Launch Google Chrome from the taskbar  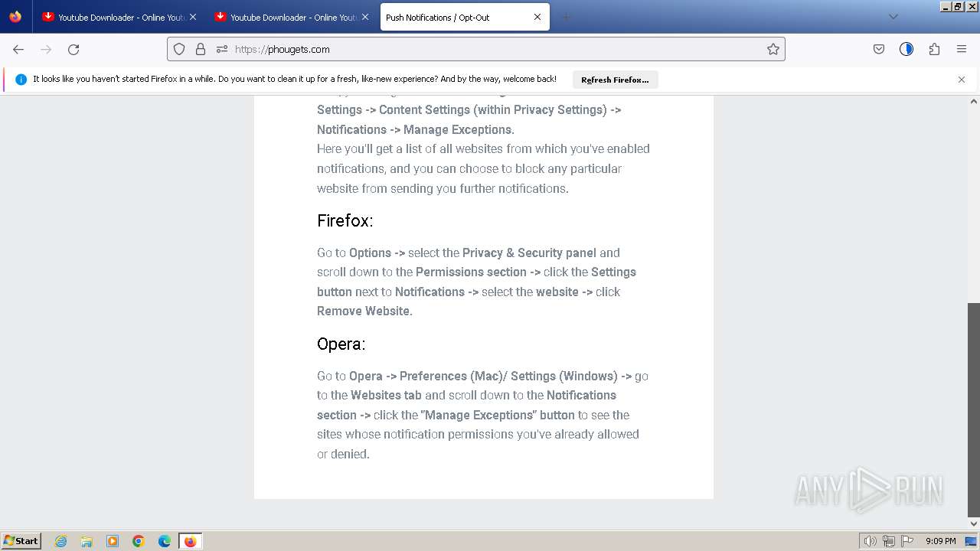pos(139,541)
